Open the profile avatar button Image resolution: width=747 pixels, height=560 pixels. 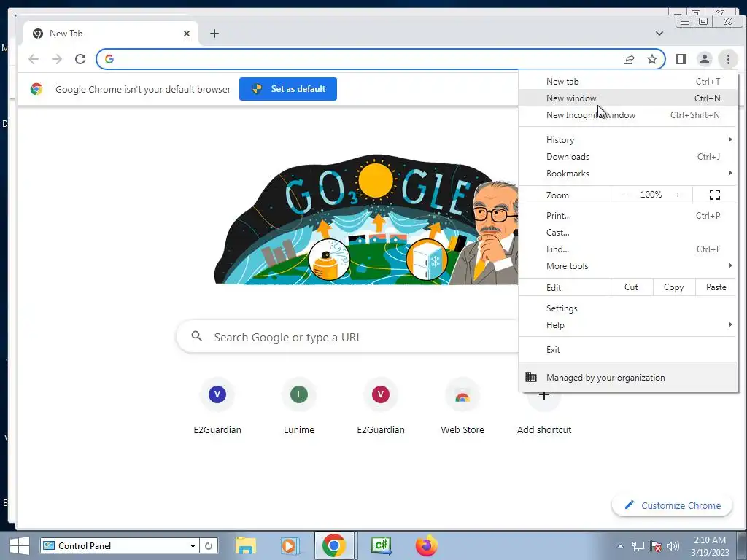(x=704, y=59)
